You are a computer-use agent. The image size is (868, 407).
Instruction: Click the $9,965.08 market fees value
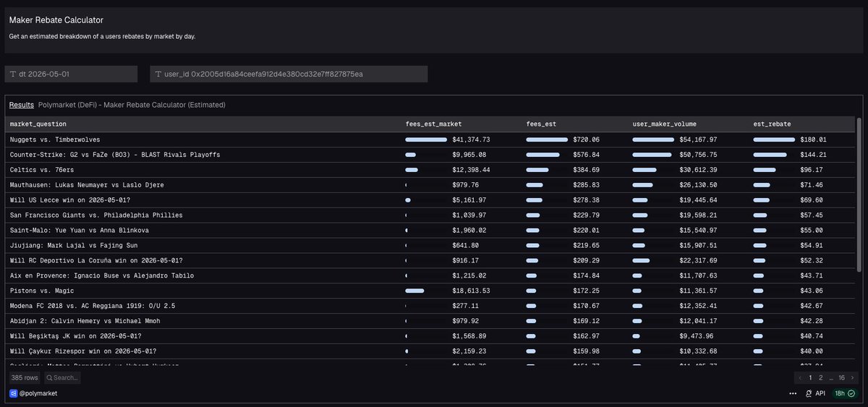[x=469, y=155]
